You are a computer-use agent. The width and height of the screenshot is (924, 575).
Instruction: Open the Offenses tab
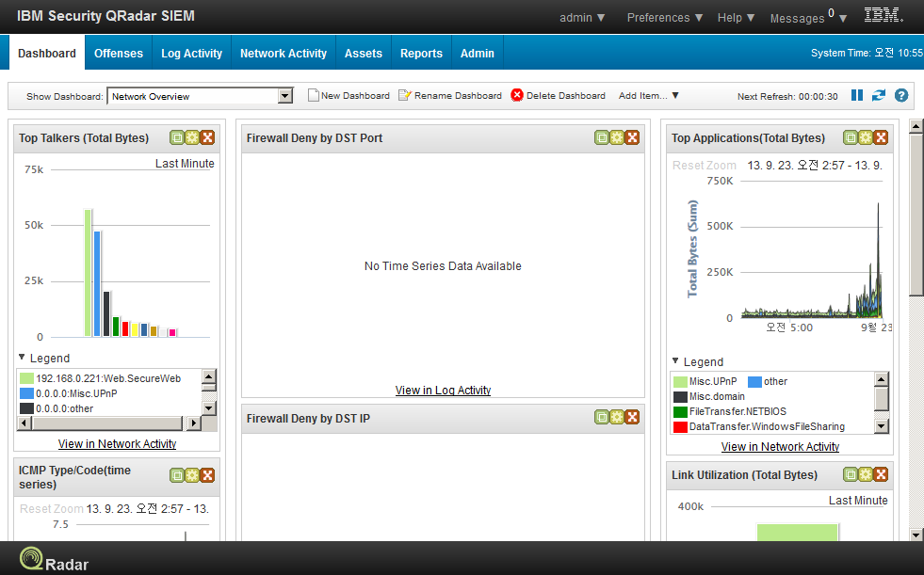(x=119, y=53)
